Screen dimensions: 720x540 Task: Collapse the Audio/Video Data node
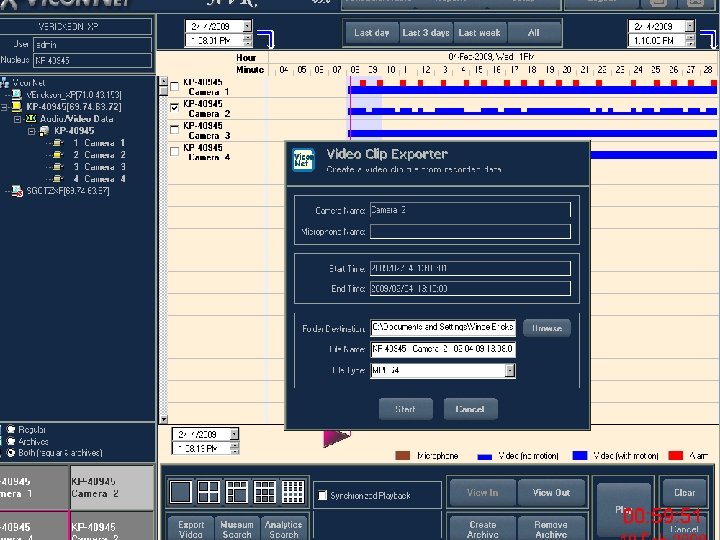(x=17, y=119)
